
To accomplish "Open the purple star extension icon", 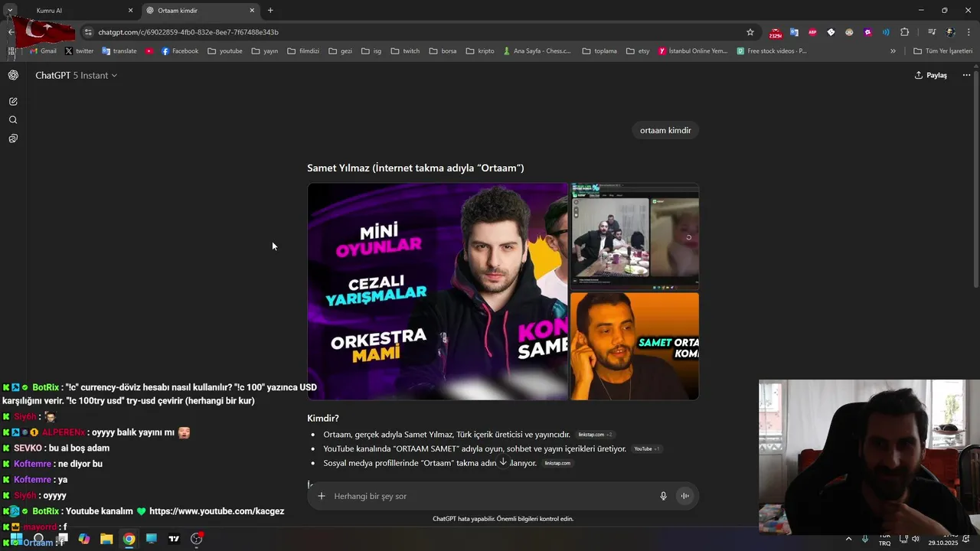I will (x=867, y=32).
